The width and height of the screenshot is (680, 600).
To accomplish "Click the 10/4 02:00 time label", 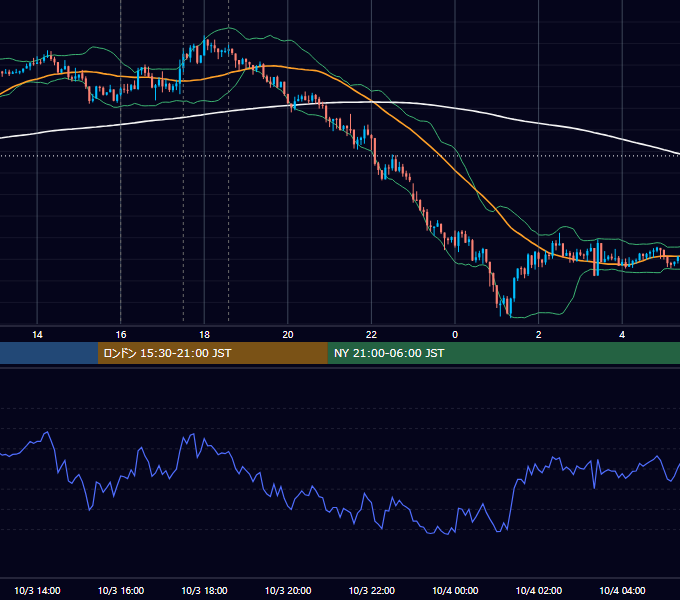I will [x=539, y=590].
